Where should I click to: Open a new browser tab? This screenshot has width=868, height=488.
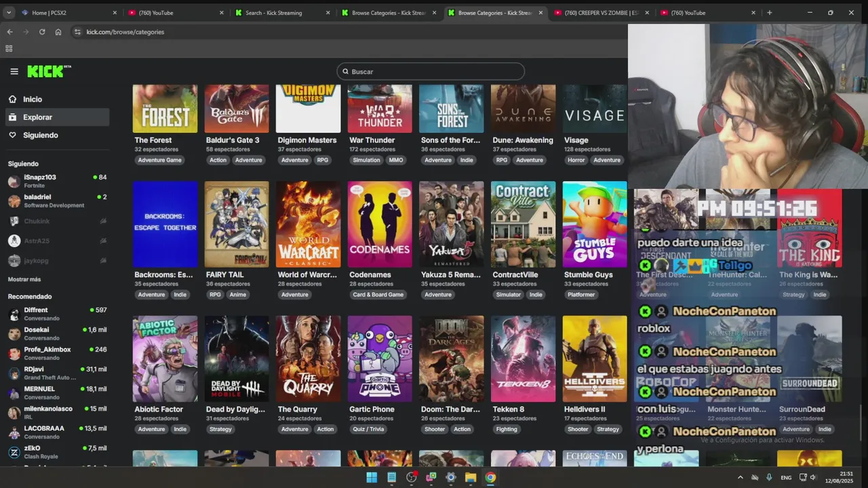tap(769, 12)
